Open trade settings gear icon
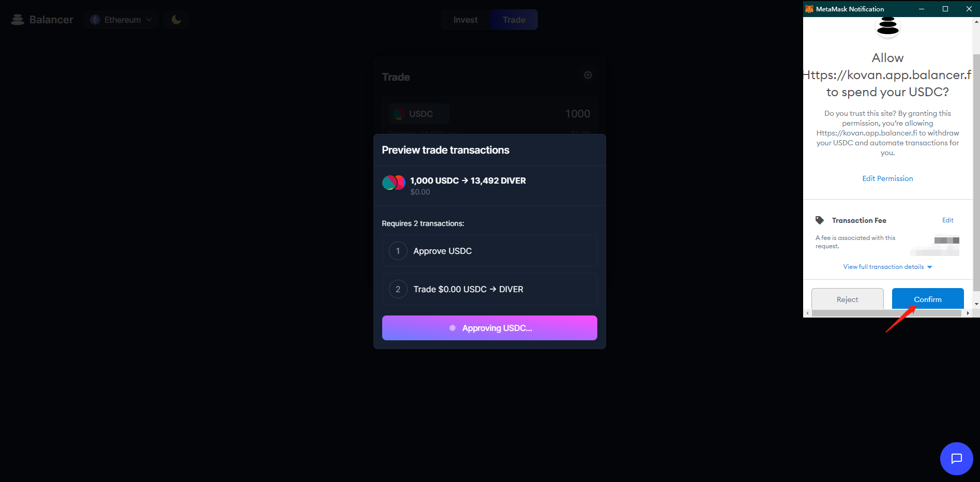980x482 pixels. 588,75
